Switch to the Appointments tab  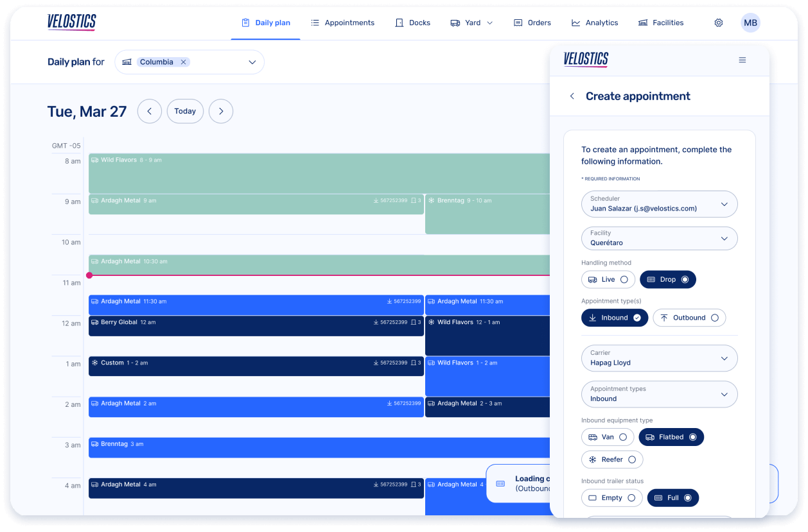click(342, 22)
